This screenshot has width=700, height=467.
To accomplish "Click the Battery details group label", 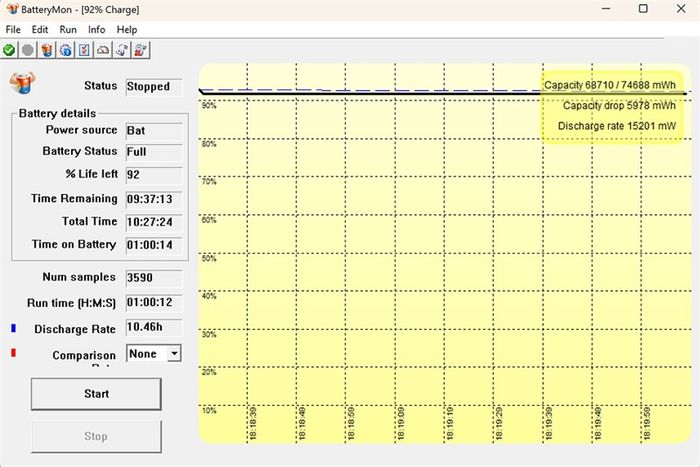I will (57, 113).
